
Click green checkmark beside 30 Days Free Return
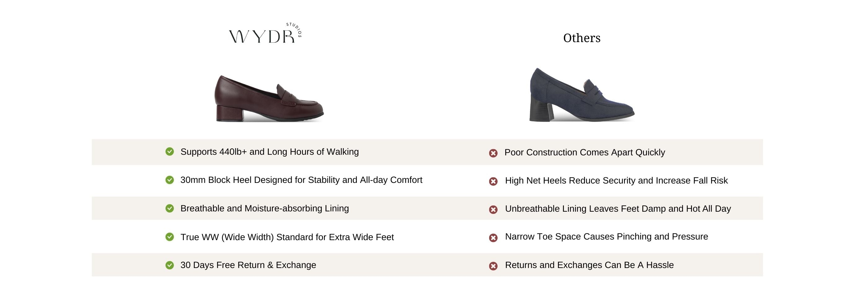[170, 266]
